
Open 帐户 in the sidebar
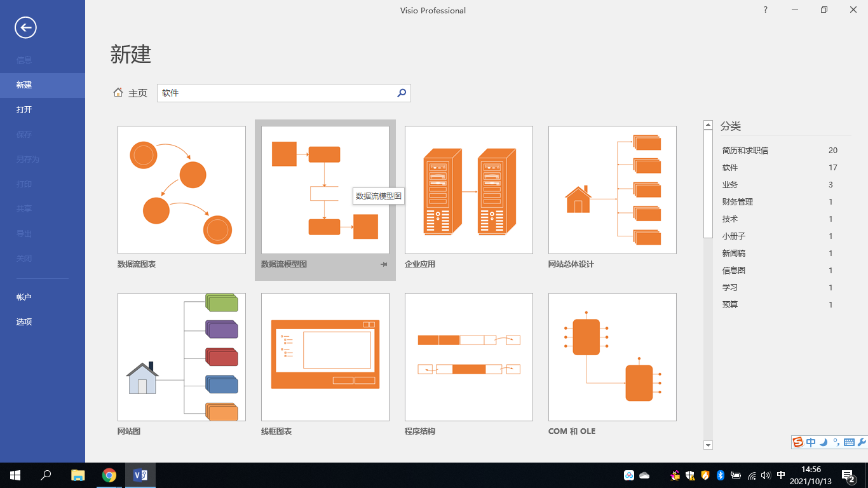[x=24, y=297]
